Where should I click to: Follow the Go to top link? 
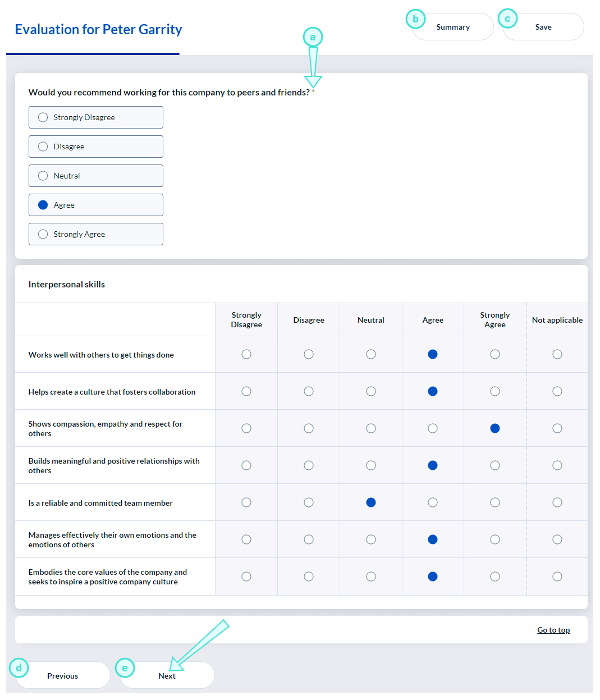[x=553, y=630]
